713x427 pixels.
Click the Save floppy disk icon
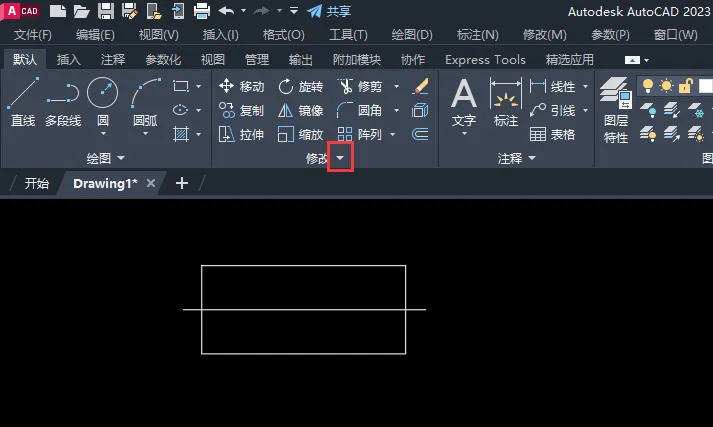(x=105, y=11)
